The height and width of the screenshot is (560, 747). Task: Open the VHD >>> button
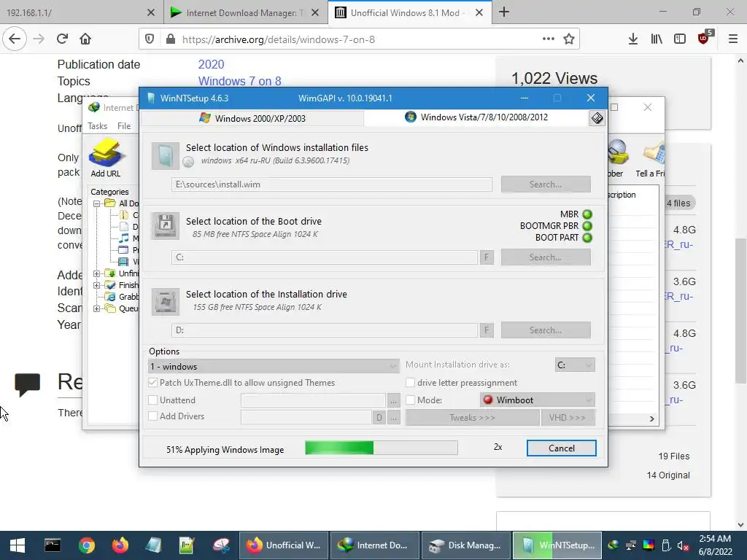point(567,418)
